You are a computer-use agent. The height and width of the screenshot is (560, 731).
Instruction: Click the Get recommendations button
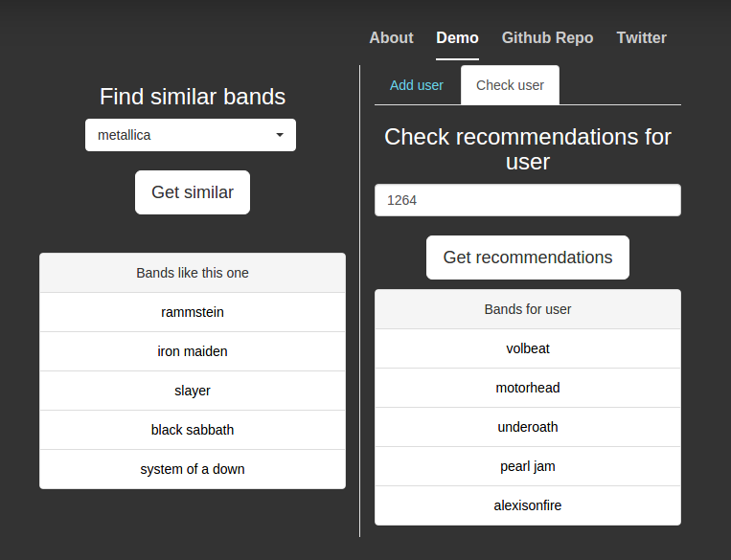pyautogui.click(x=527, y=258)
